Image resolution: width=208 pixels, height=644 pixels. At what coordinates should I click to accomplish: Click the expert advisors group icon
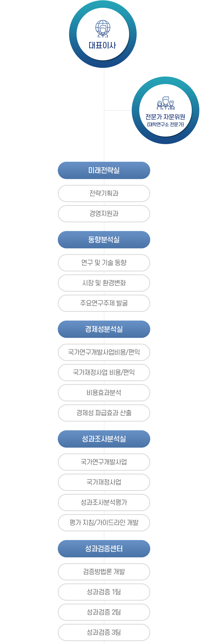coord(166,103)
